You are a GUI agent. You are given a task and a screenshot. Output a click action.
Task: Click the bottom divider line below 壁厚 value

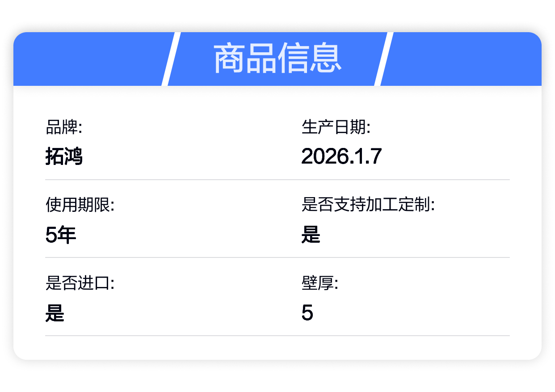click(277, 335)
